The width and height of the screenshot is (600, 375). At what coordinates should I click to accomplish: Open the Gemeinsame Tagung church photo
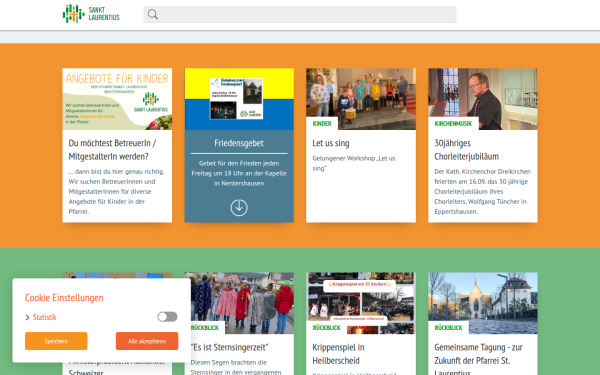tap(483, 303)
